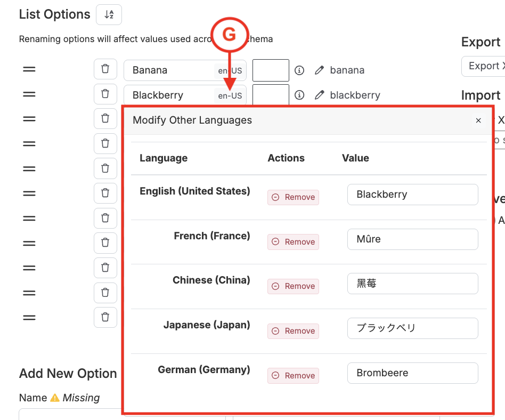Click the info icon in Banana row

click(300, 70)
